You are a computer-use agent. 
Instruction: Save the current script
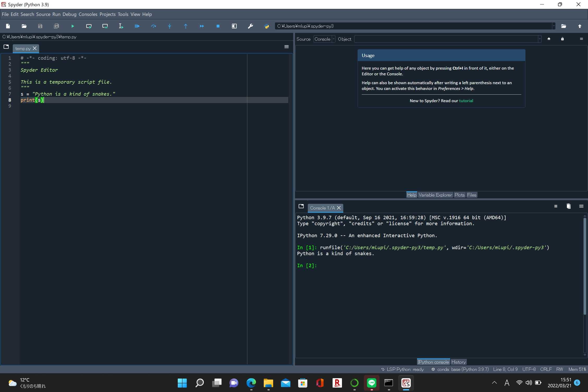(x=40, y=26)
